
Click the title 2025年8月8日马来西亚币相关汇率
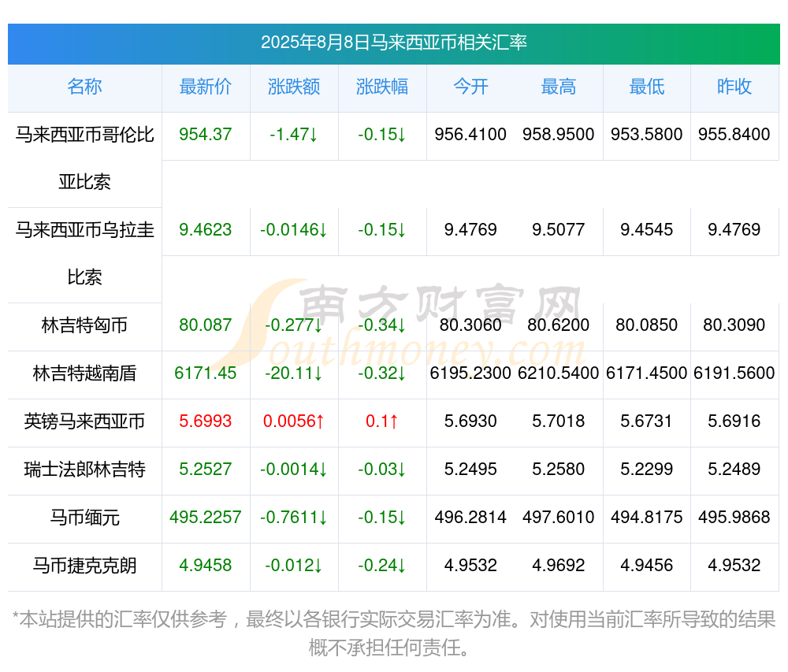(x=393, y=43)
